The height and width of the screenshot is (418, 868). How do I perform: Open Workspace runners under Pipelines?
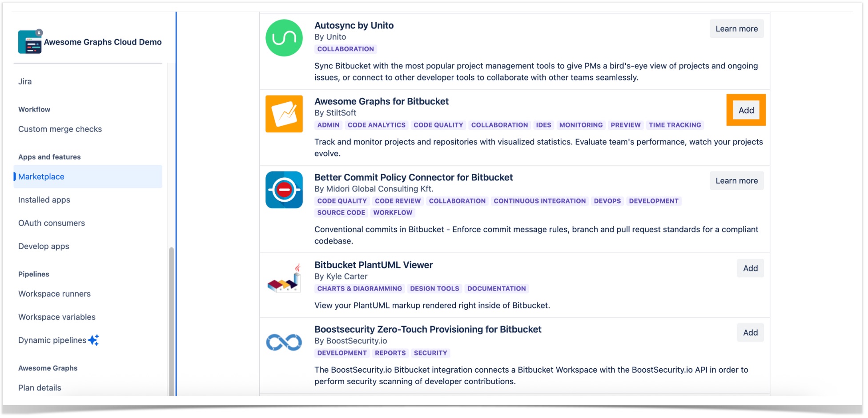pos(54,294)
